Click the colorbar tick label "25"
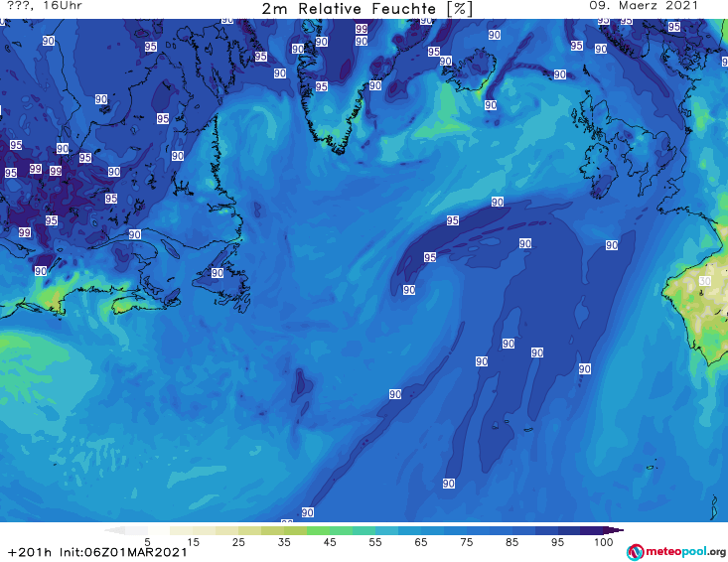The height and width of the screenshot is (562, 728). click(238, 542)
